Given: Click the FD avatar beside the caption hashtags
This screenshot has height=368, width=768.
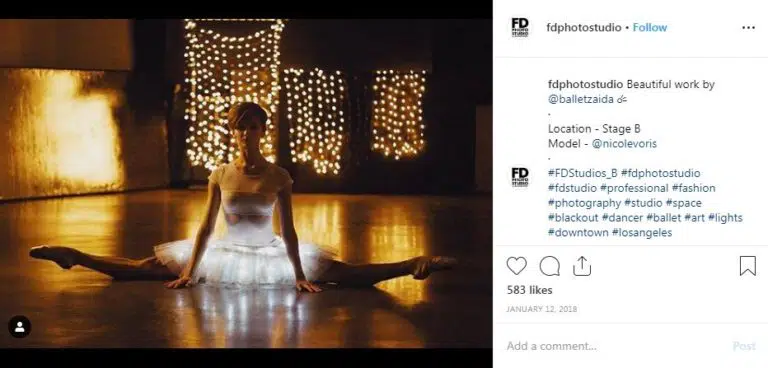Looking at the screenshot, I should (520, 177).
